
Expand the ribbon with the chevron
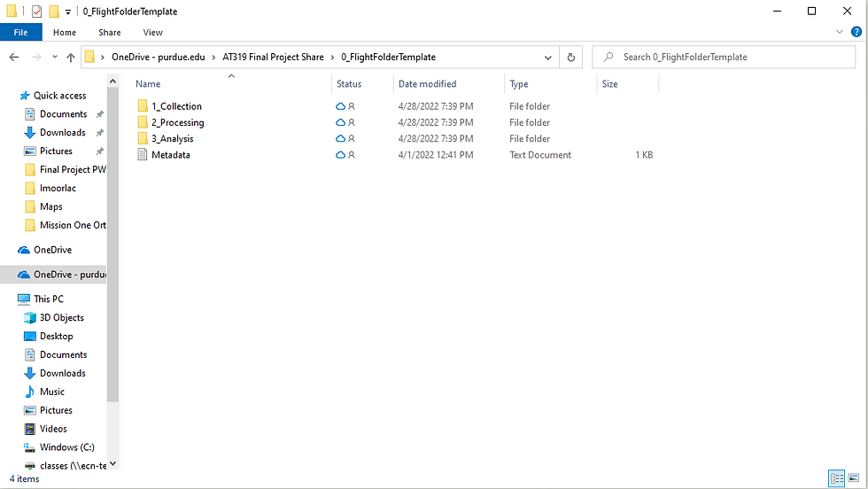(x=840, y=32)
